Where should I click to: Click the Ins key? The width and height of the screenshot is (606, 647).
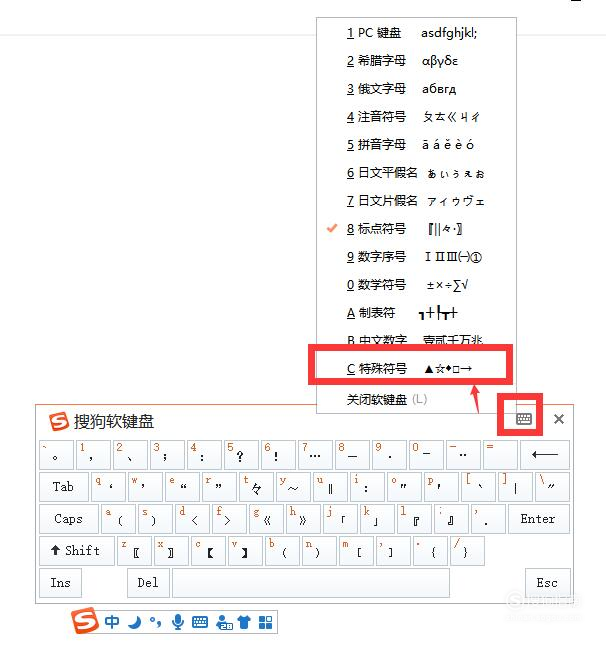click(60, 583)
